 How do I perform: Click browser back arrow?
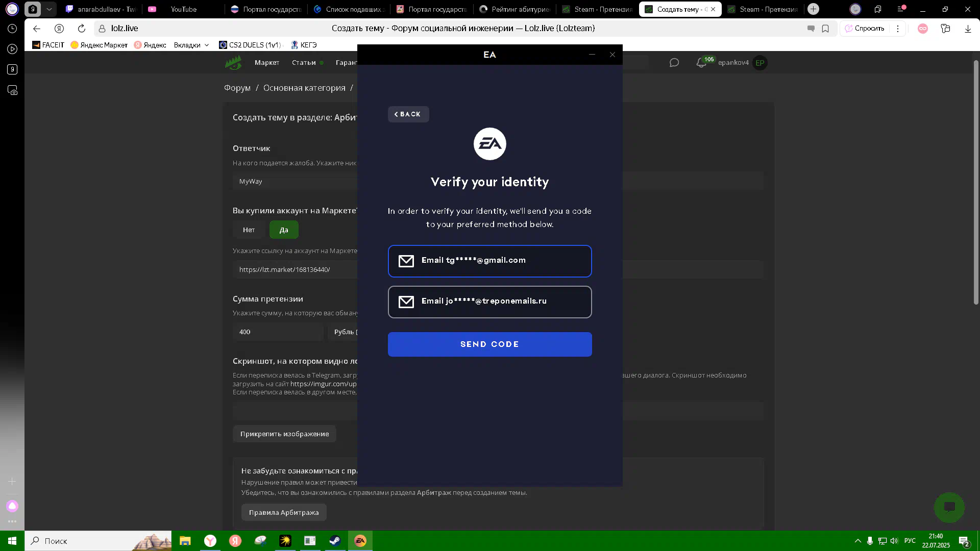pos(37,29)
